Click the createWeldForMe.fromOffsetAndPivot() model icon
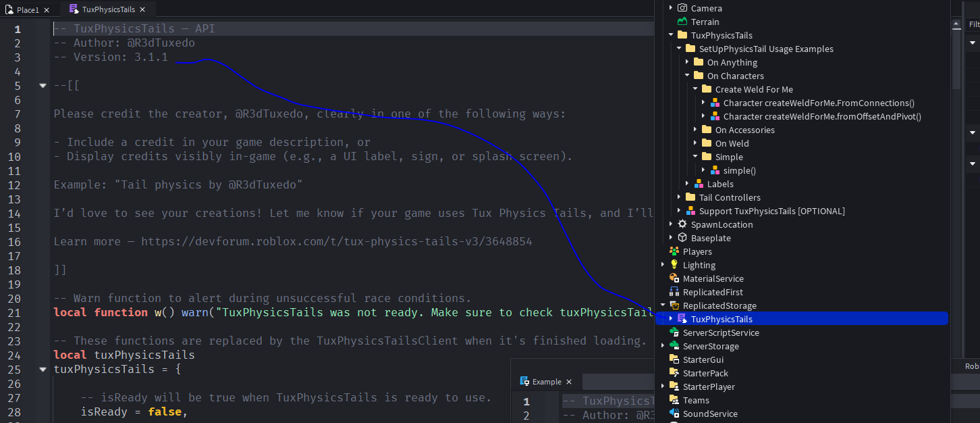The height and width of the screenshot is (423, 980). (715, 116)
